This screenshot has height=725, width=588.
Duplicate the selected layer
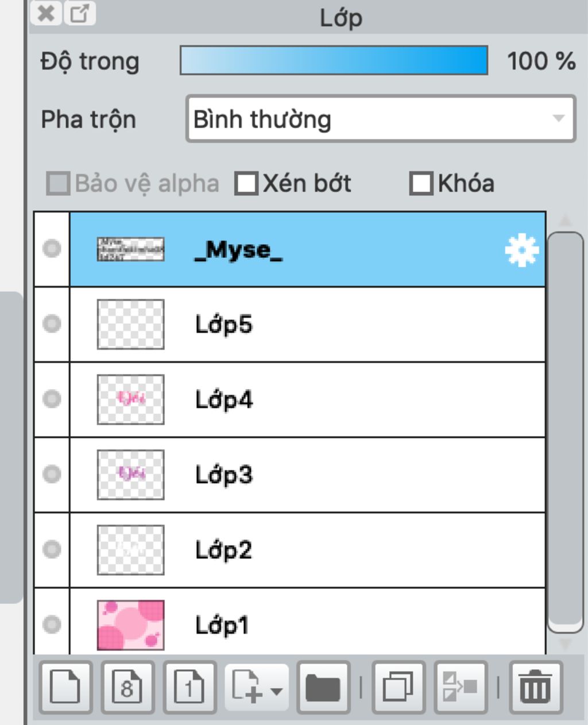[399, 687]
